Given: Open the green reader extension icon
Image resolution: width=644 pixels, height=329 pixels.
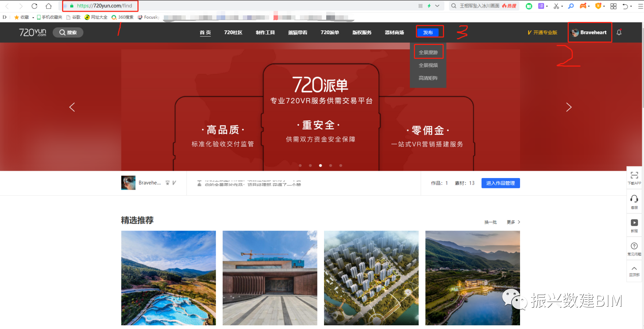Looking at the screenshot, I should pyautogui.click(x=529, y=6).
